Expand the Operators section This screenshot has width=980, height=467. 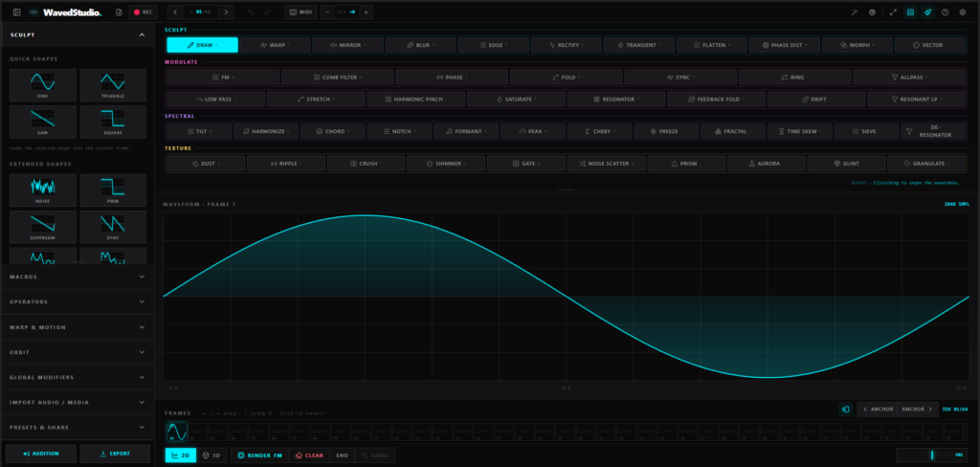coord(77,301)
